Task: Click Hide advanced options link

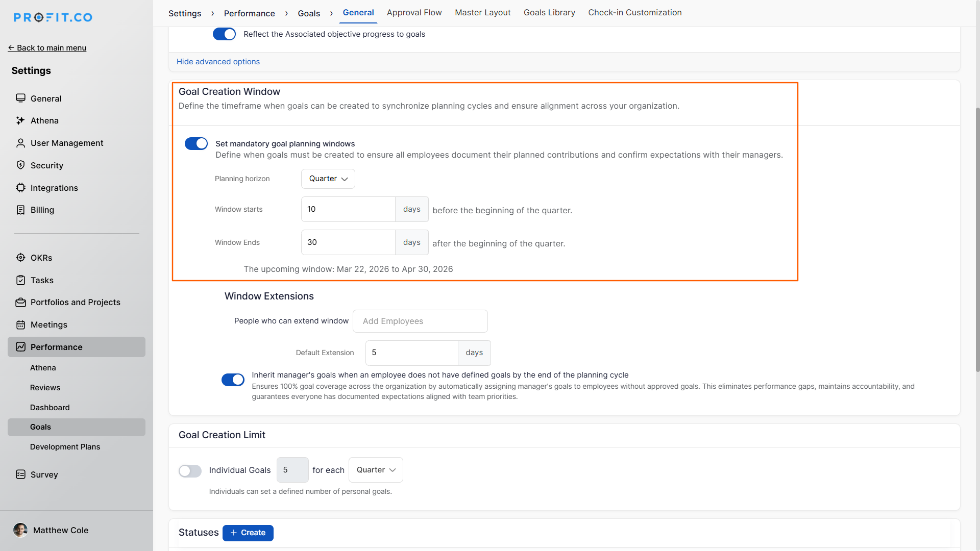Action: (218, 62)
